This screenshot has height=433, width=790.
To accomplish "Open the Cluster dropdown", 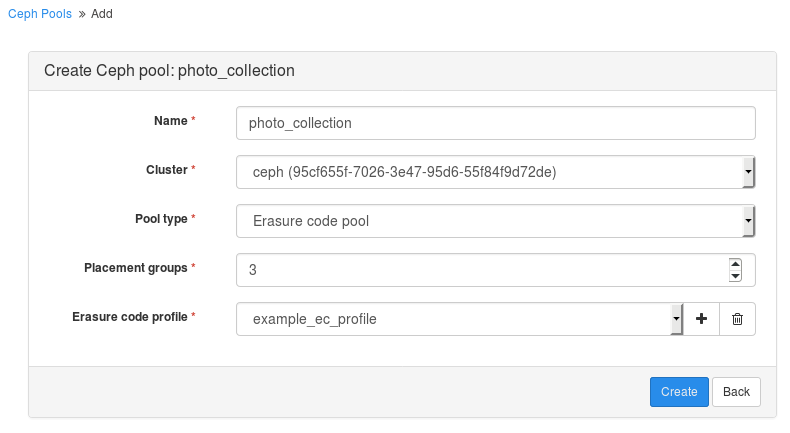I will [x=495, y=172].
